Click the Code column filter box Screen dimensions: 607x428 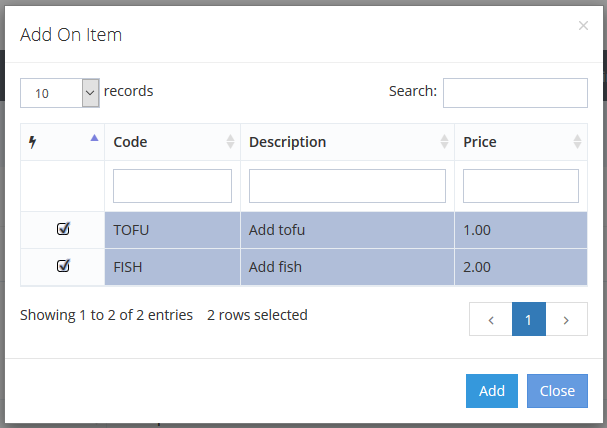[172, 186]
